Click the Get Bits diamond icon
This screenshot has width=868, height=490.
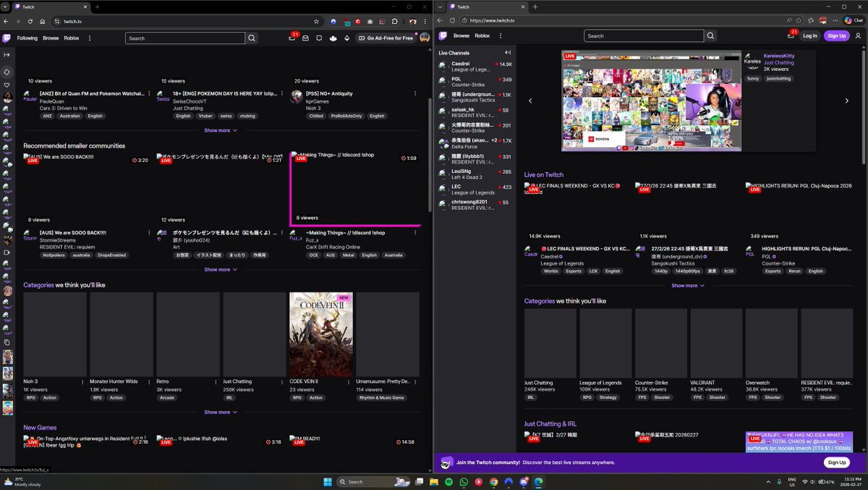tap(346, 38)
